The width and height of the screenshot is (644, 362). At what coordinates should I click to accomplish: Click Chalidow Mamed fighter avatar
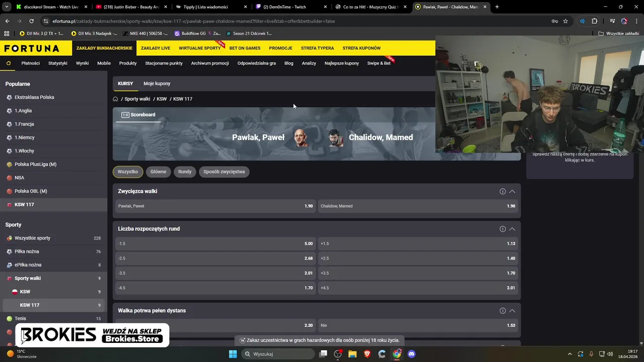pyautogui.click(x=336, y=137)
